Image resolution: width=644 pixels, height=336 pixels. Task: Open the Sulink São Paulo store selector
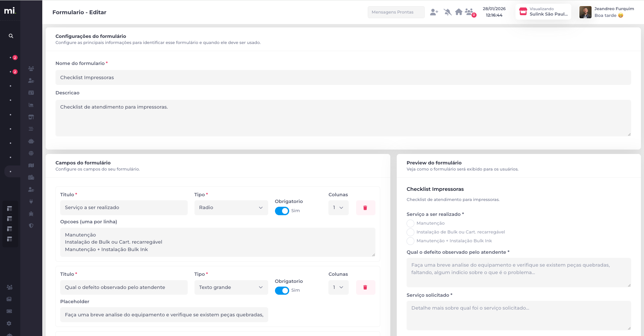(543, 12)
